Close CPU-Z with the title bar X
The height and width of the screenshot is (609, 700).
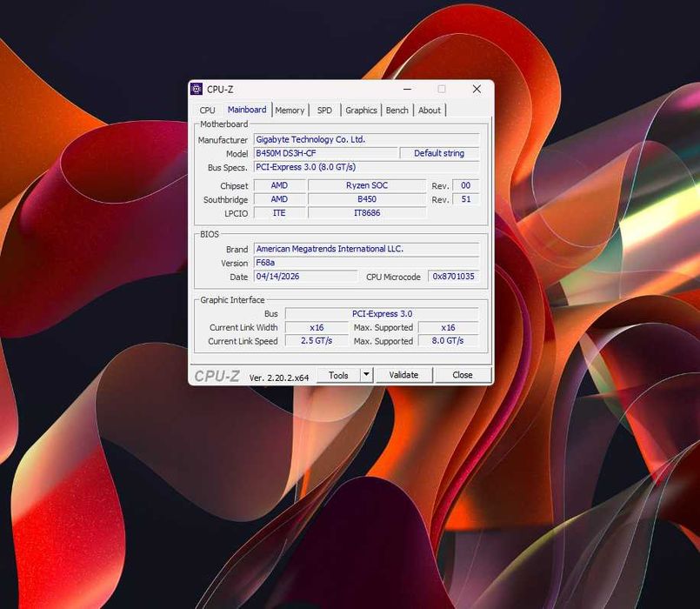(x=477, y=89)
